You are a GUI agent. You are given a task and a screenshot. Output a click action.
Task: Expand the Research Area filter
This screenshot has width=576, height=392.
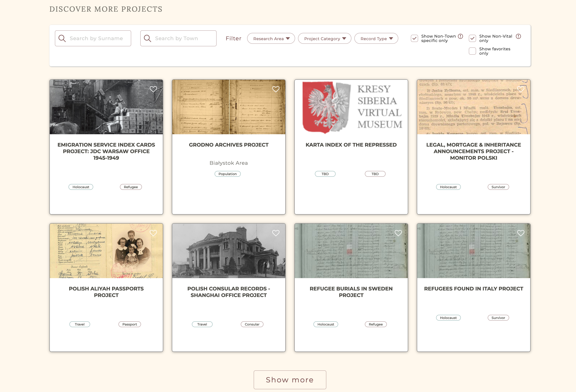pyautogui.click(x=271, y=39)
